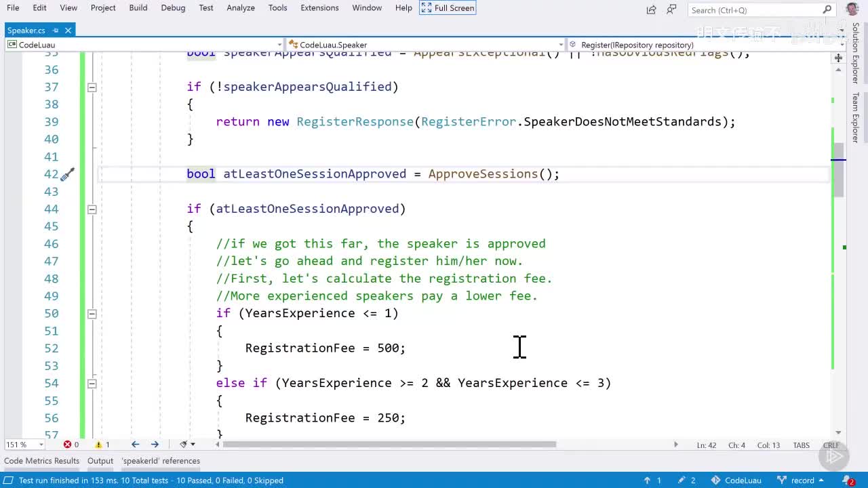This screenshot has width=868, height=488.
Task: Click the vertical scrollbar thumb
Action: 838,170
